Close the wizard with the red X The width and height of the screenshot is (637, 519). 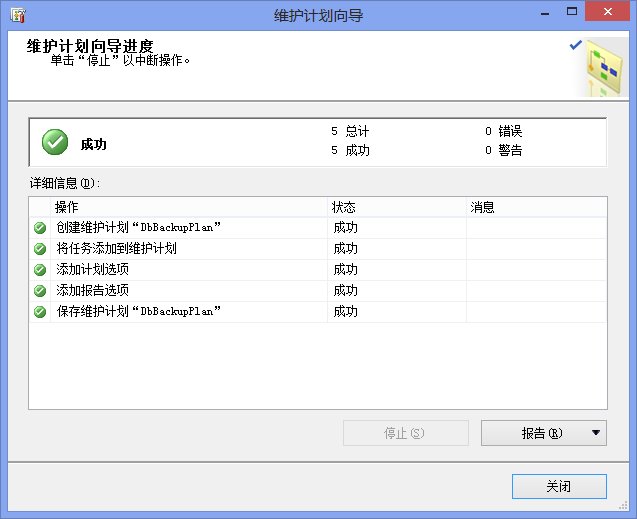pos(607,14)
